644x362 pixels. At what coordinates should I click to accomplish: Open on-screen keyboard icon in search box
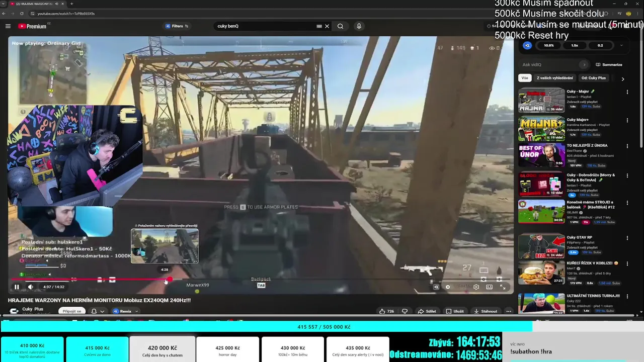319,26
